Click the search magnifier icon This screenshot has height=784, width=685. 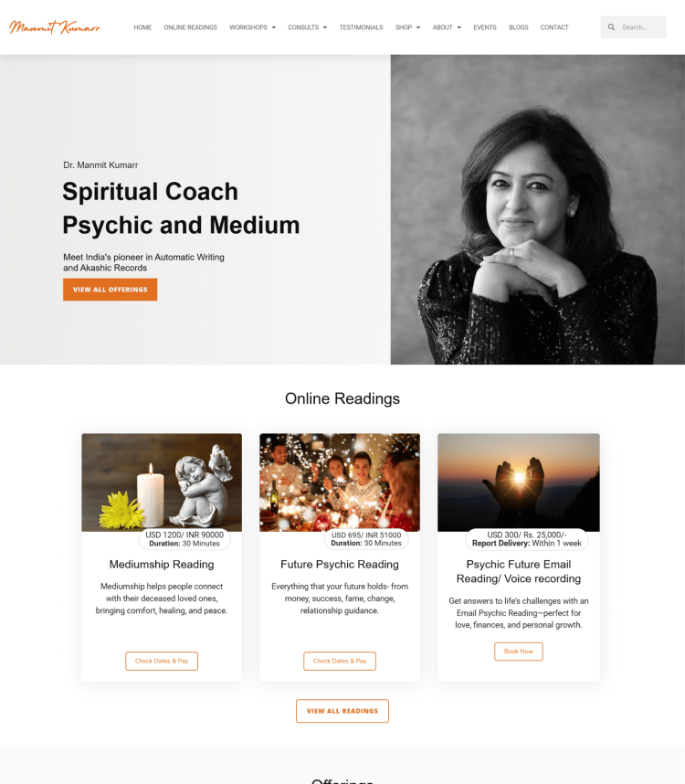pyautogui.click(x=611, y=27)
